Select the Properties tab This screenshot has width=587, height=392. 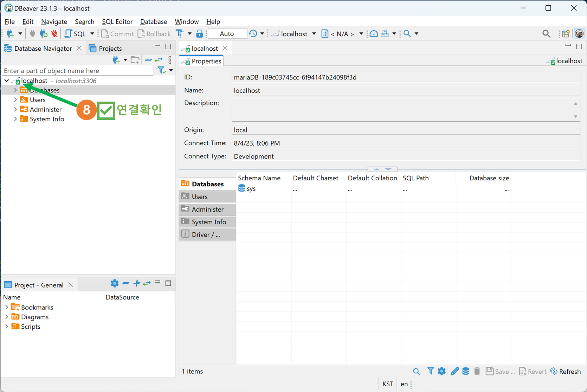[201, 61]
